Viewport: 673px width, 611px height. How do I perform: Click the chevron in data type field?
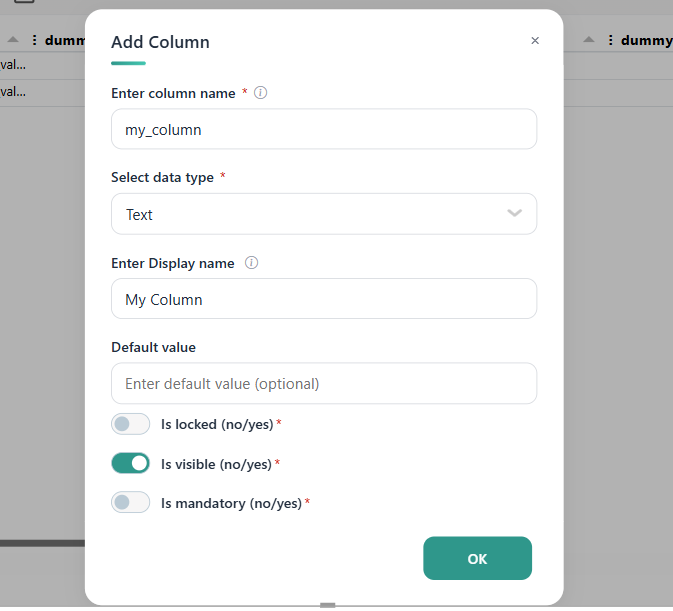(x=514, y=213)
